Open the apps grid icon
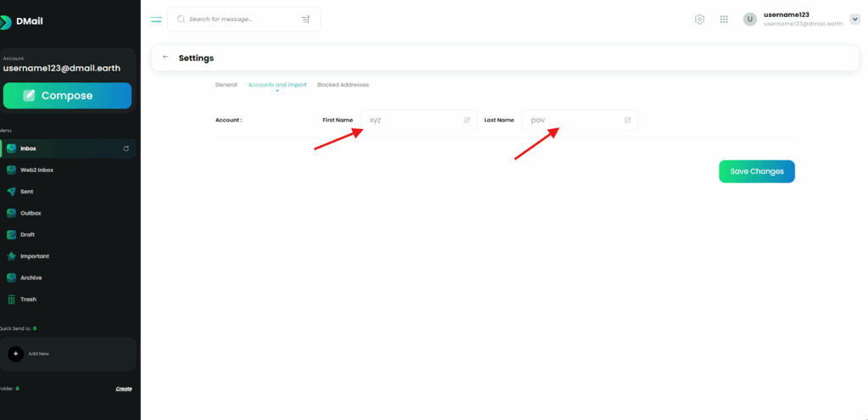The image size is (868, 420). pyautogui.click(x=724, y=20)
